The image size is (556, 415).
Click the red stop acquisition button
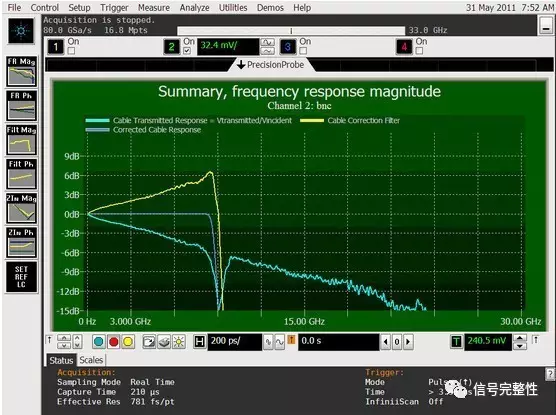(x=113, y=342)
